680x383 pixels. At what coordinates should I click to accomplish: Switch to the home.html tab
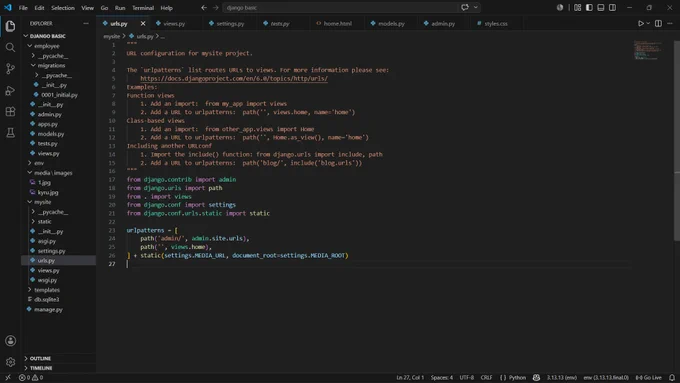coord(337,23)
